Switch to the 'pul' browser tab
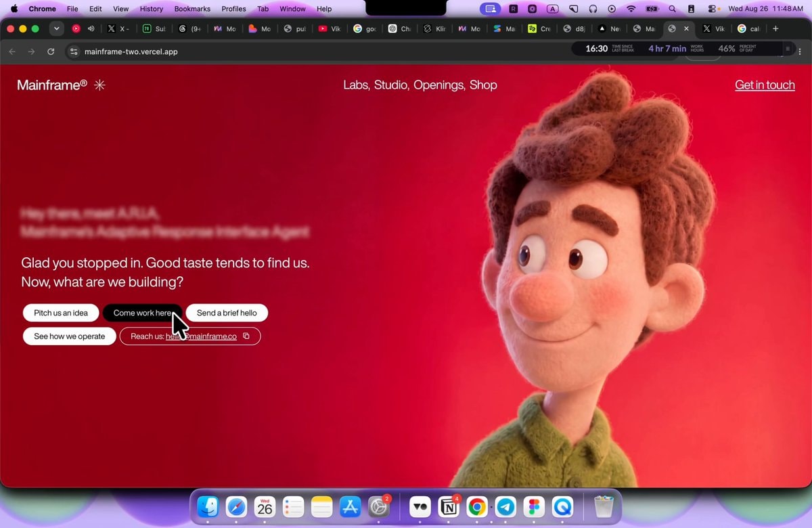The image size is (812, 528). point(295,28)
